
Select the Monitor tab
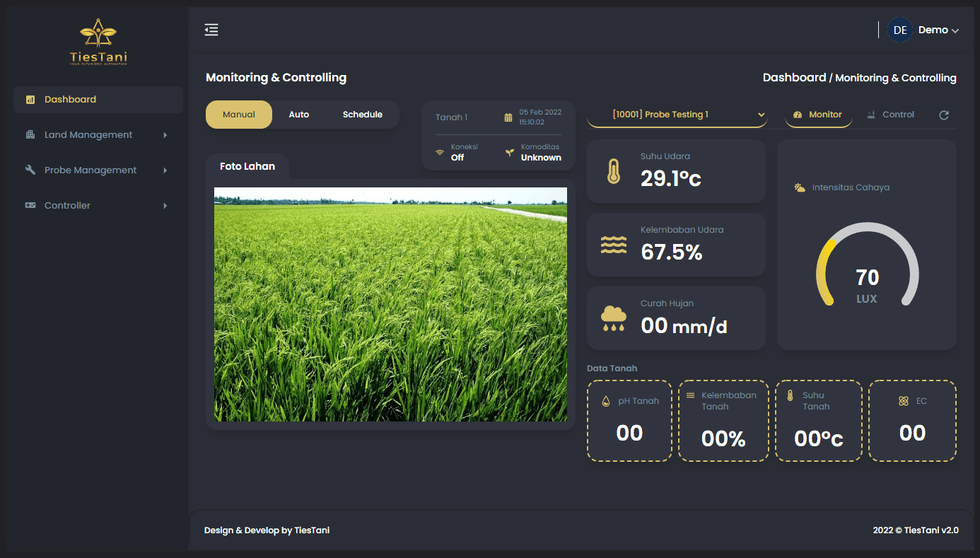818,115
